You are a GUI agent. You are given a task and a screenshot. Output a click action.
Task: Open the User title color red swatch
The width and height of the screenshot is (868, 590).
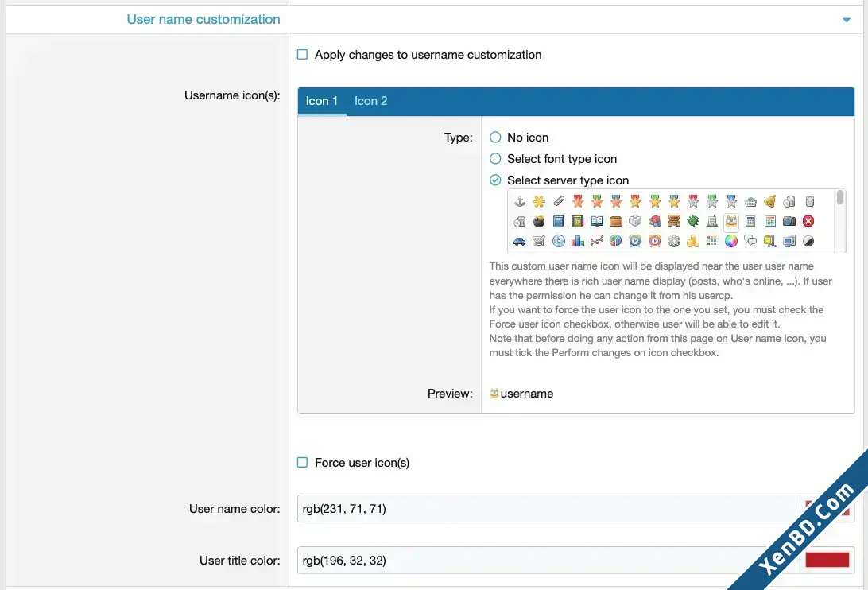tap(827, 560)
